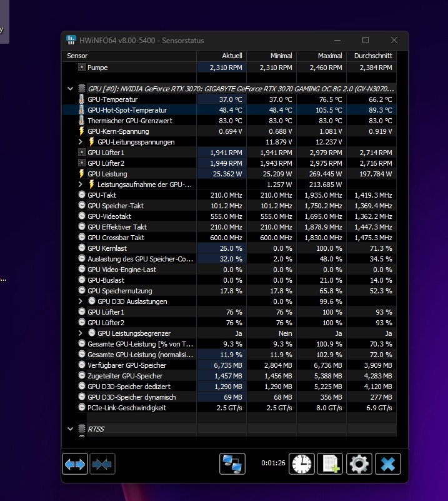Click the Aktuell column header

[221, 56]
